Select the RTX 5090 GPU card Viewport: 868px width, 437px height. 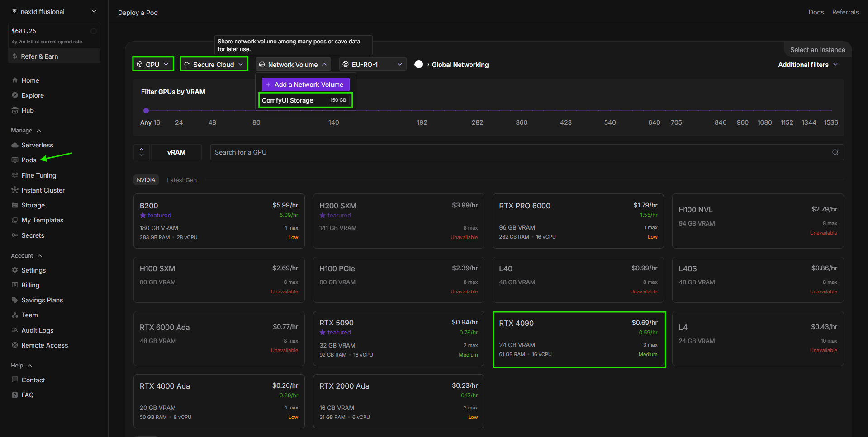pyautogui.click(x=398, y=338)
